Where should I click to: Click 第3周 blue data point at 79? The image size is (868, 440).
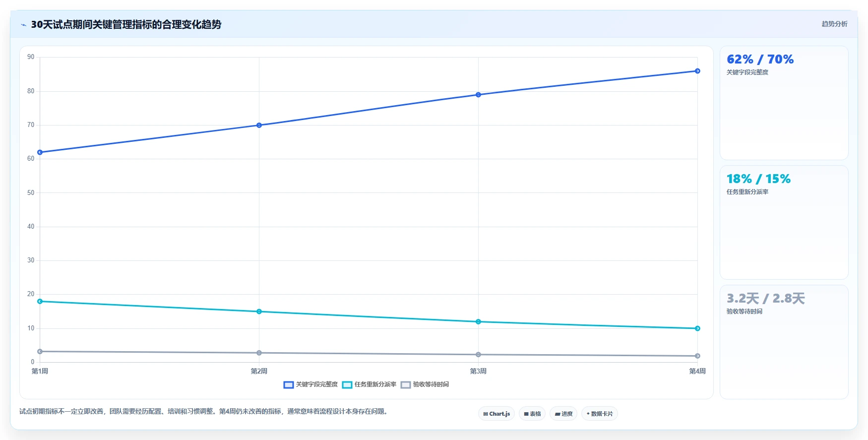[x=478, y=95]
